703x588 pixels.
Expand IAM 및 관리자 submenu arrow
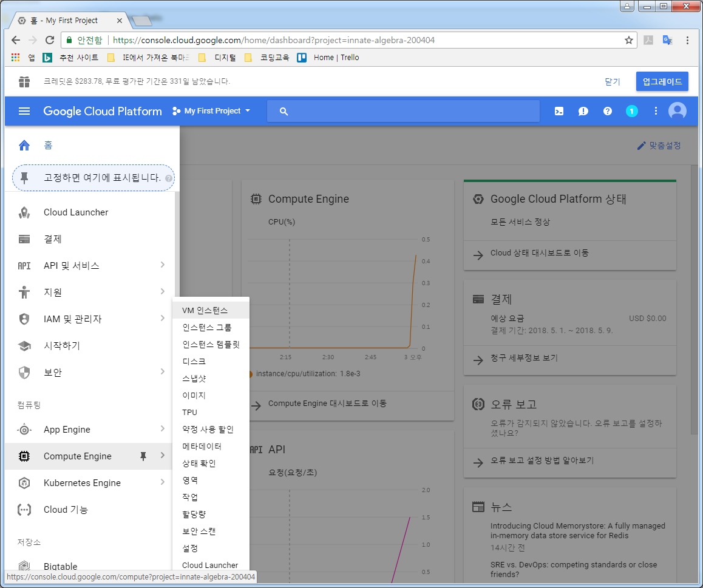[162, 318]
